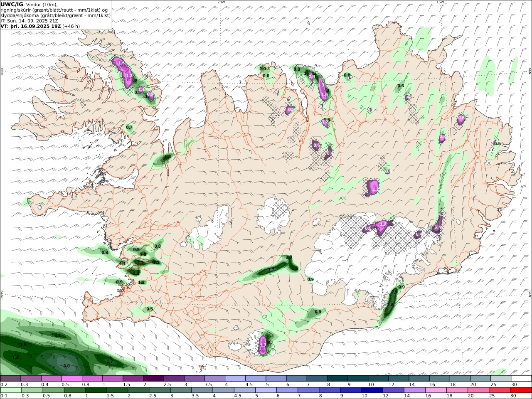This screenshot has height=399, width=532.
Task: Click the 'IT: Sun. 14. 09. 2025 21Z' line
Action: click(x=30, y=20)
